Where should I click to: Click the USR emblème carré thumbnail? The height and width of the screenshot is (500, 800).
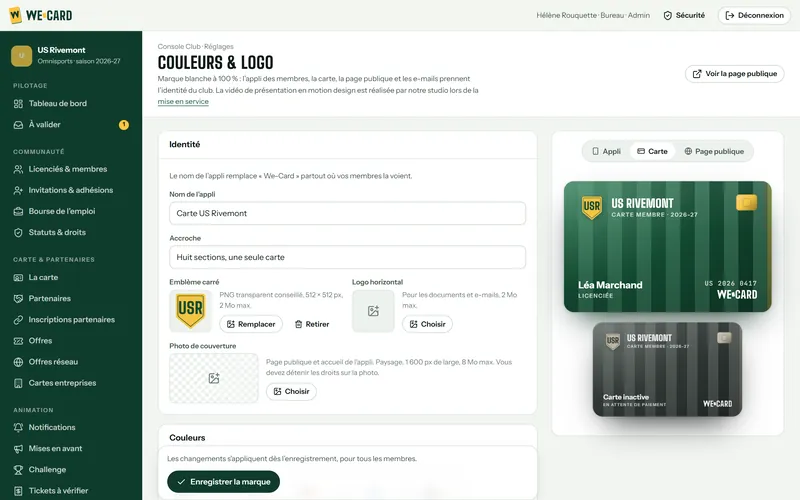point(190,311)
